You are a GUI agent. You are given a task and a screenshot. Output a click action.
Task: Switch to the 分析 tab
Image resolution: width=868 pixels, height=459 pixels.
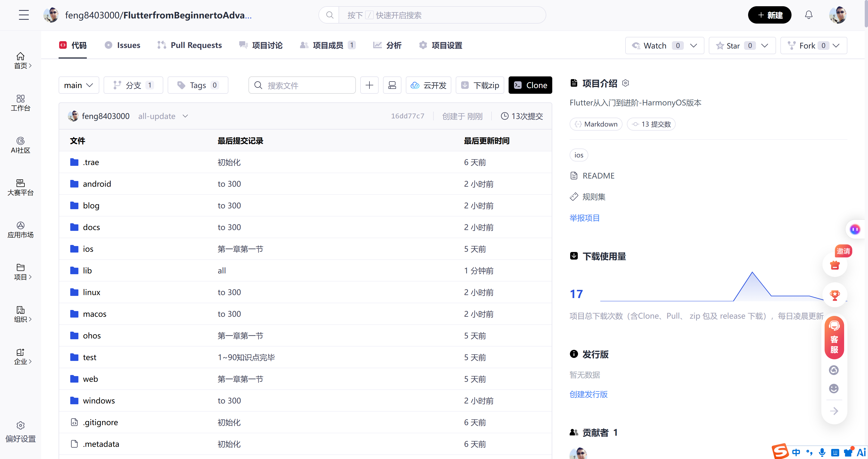tap(387, 46)
